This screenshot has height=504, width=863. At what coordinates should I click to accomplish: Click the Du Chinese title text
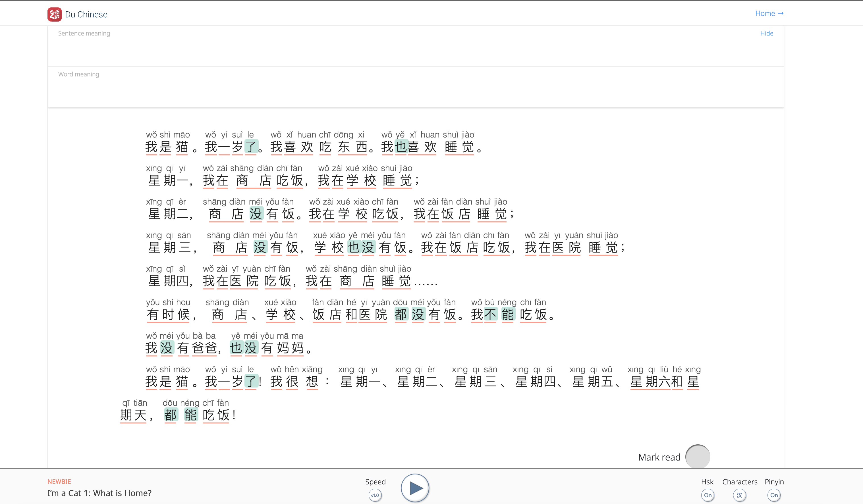click(x=86, y=14)
